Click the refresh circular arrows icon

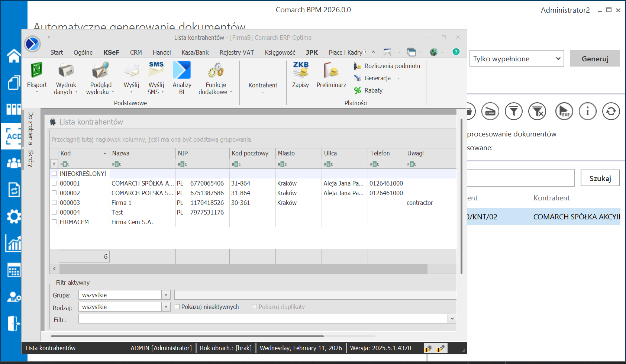611,111
